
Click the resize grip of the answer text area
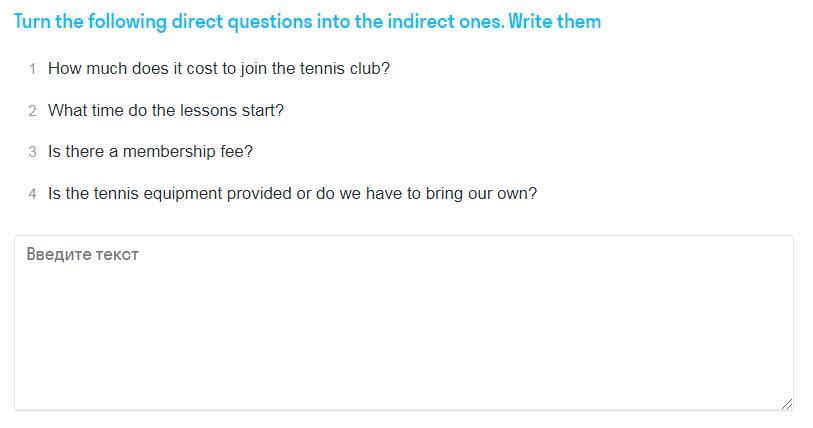[787, 404]
